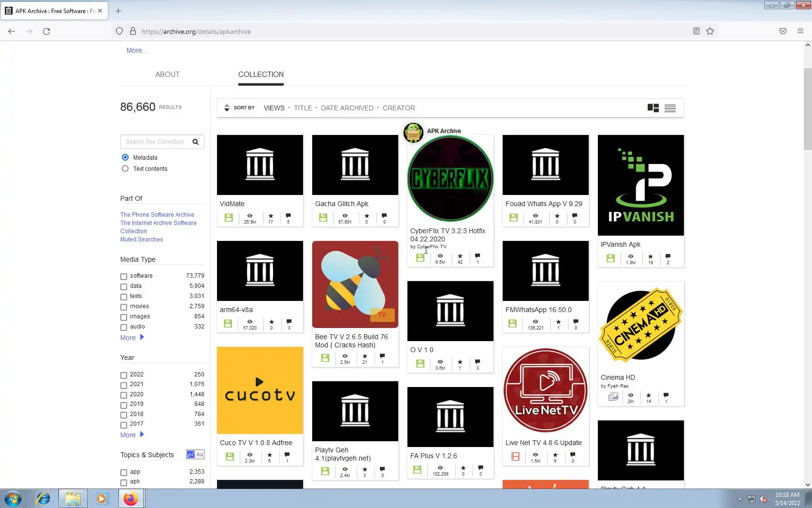812x508 pixels.
Task: Check the 2022 year filter
Action: point(124,375)
